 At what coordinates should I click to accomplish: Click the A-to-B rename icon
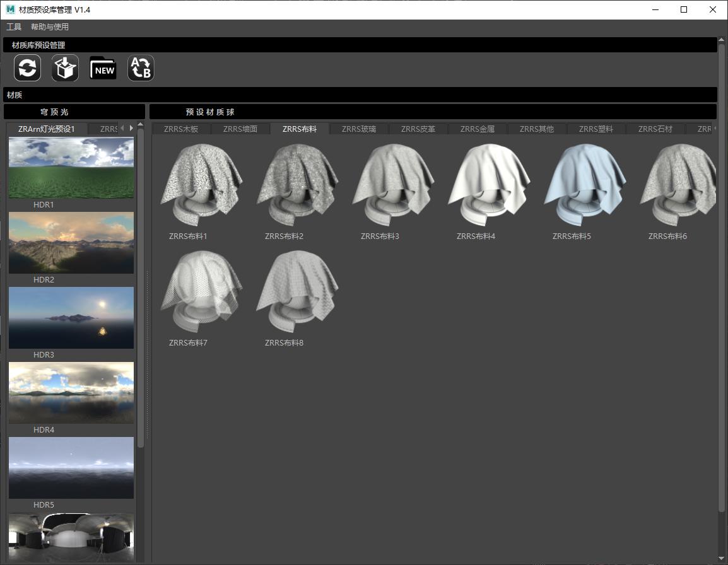141,68
